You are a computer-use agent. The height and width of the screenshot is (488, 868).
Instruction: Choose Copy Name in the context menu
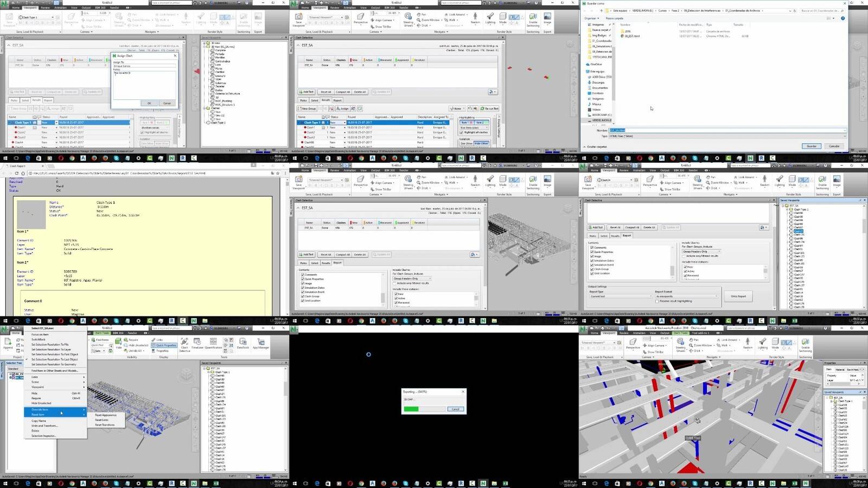39,421
